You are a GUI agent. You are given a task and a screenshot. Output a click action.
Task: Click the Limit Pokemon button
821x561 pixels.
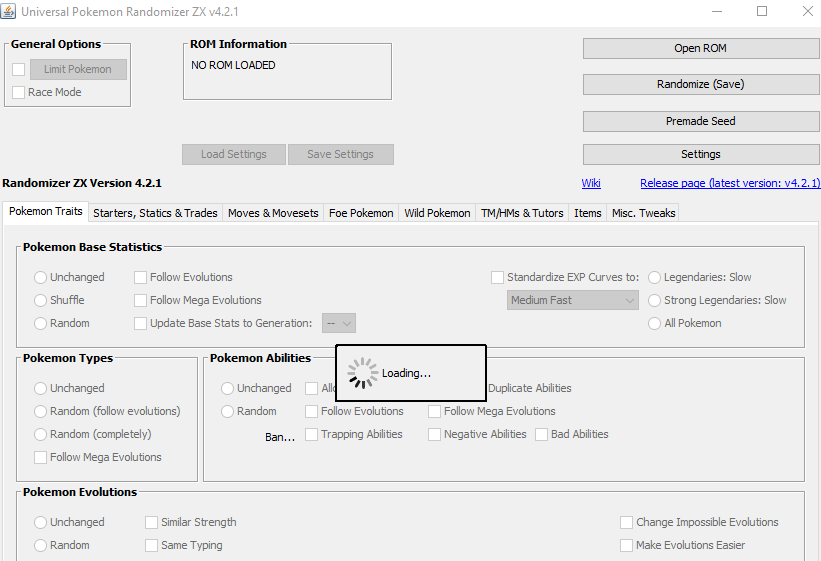coord(78,69)
